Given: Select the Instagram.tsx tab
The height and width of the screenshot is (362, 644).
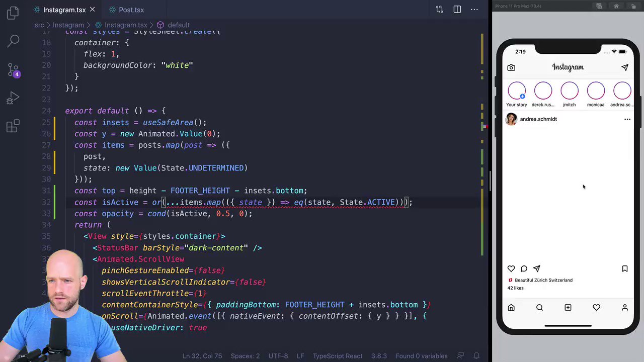Looking at the screenshot, I should [64, 10].
